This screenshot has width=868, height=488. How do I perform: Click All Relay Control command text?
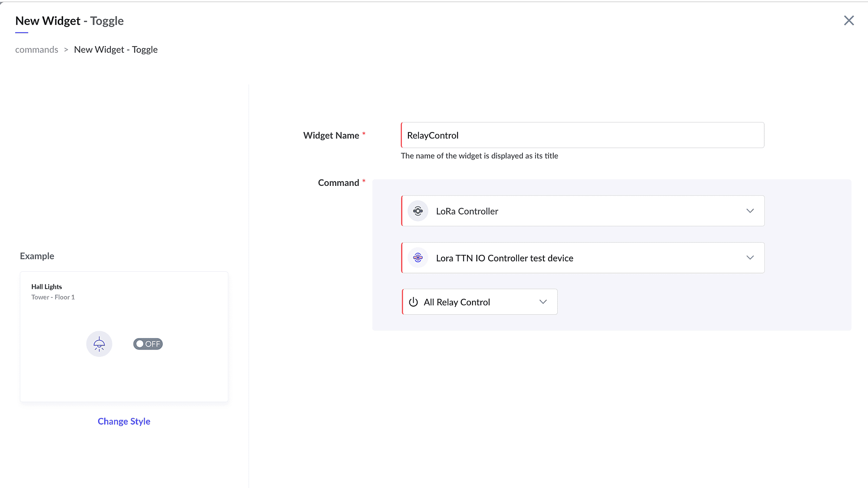(x=457, y=302)
